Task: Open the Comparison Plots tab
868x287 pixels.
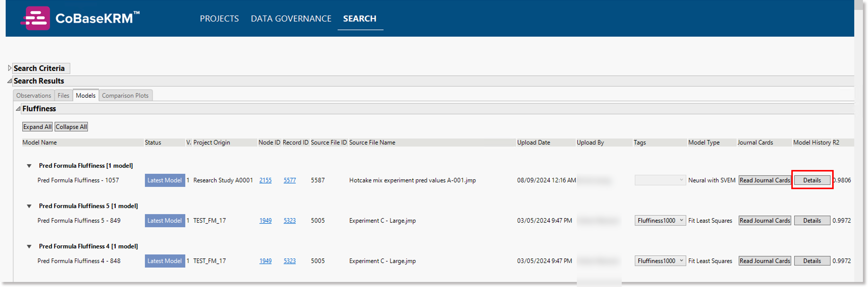Action: click(x=125, y=96)
